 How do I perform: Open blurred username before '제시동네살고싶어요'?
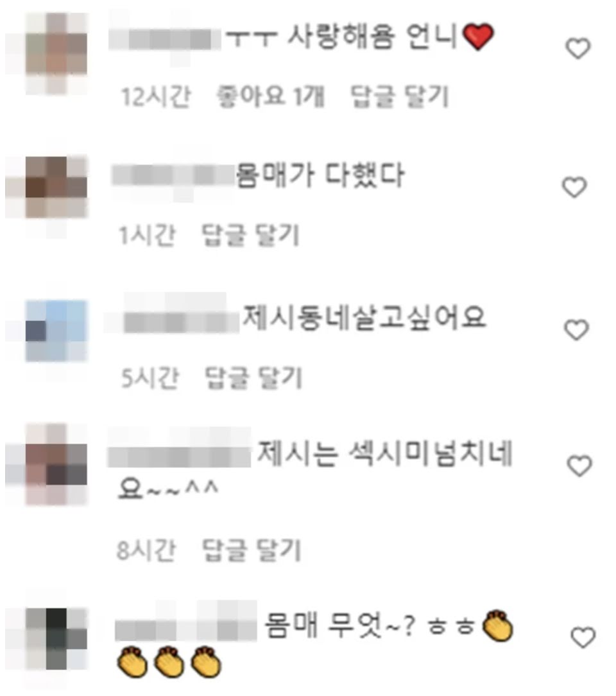pos(182,322)
